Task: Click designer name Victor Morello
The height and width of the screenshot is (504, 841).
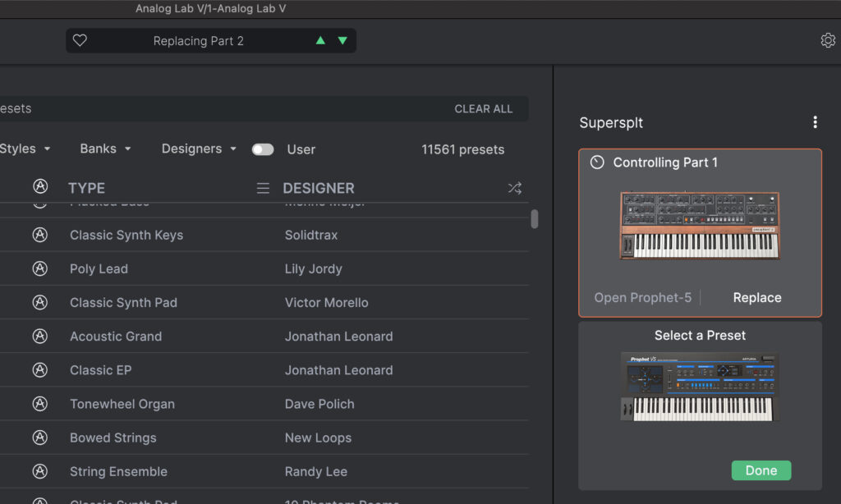Action: tap(327, 302)
